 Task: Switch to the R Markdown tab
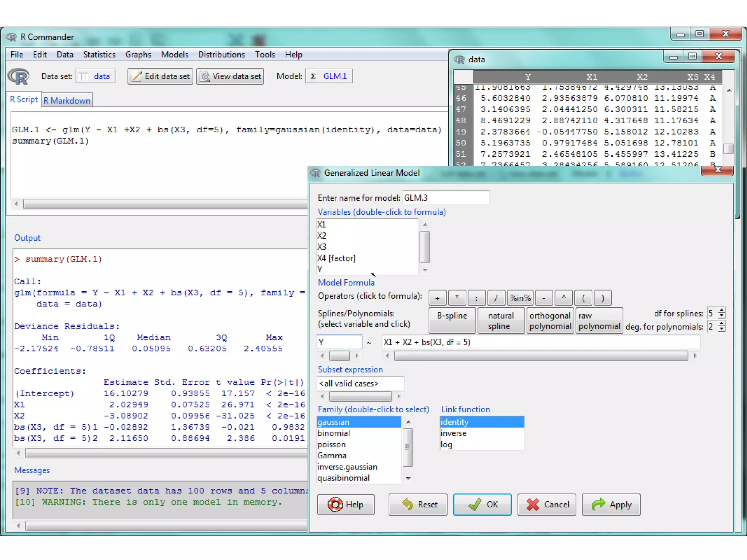(x=67, y=101)
